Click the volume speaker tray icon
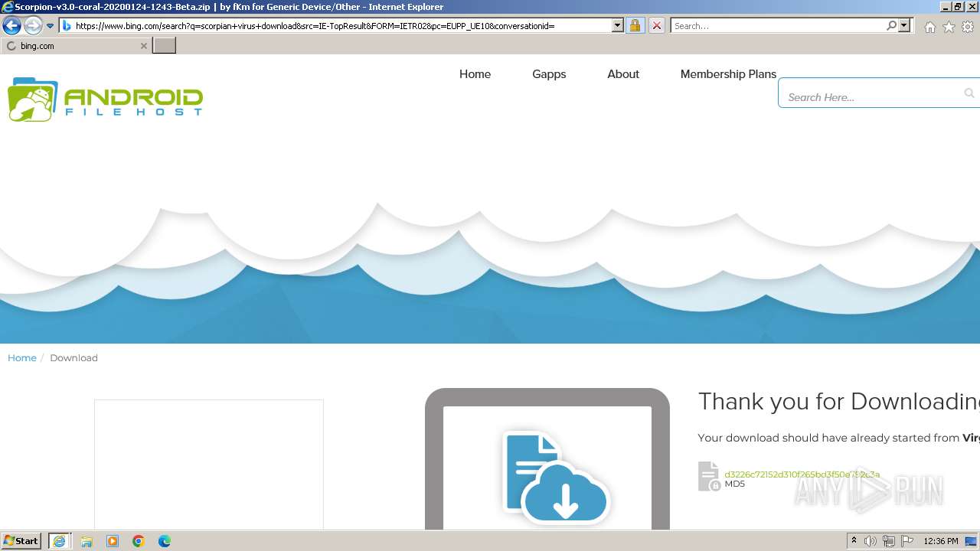The width and height of the screenshot is (980, 551). tap(871, 541)
